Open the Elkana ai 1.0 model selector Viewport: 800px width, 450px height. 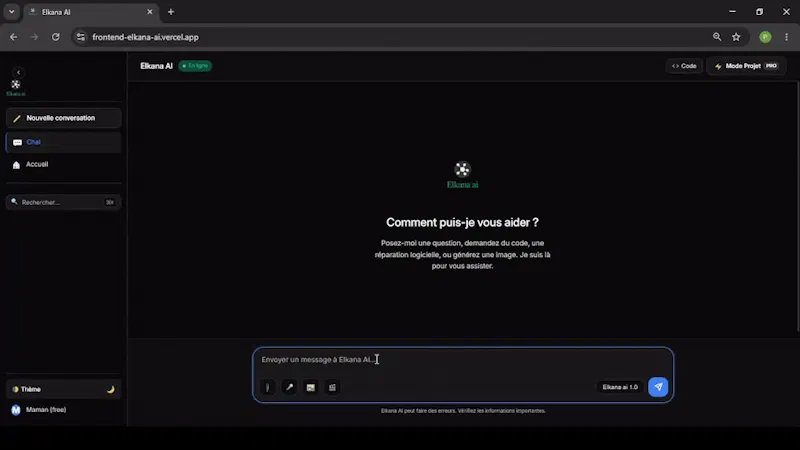(620, 387)
